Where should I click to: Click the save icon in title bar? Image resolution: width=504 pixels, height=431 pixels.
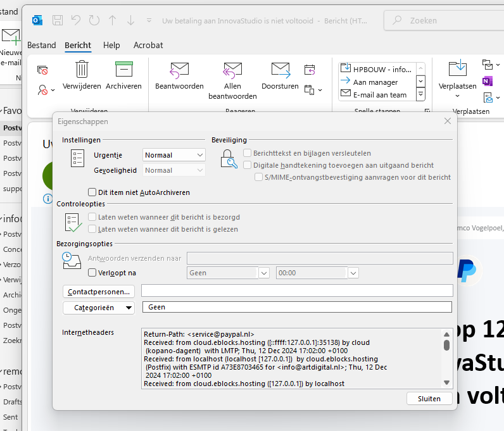pos(58,20)
